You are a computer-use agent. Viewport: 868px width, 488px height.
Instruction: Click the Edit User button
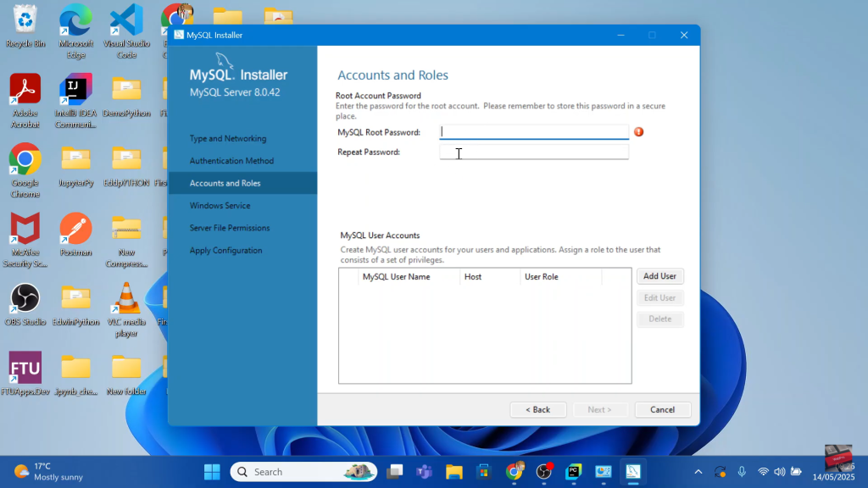(x=659, y=297)
